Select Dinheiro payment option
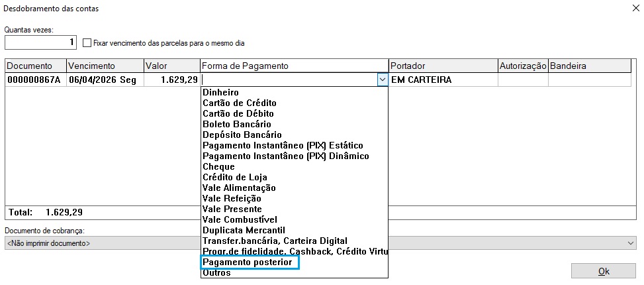The height and width of the screenshot is (285, 644). coord(221,93)
